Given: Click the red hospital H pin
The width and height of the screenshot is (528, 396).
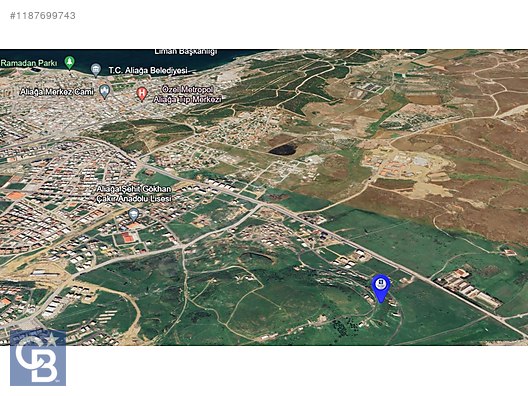Looking at the screenshot, I should [x=142, y=94].
